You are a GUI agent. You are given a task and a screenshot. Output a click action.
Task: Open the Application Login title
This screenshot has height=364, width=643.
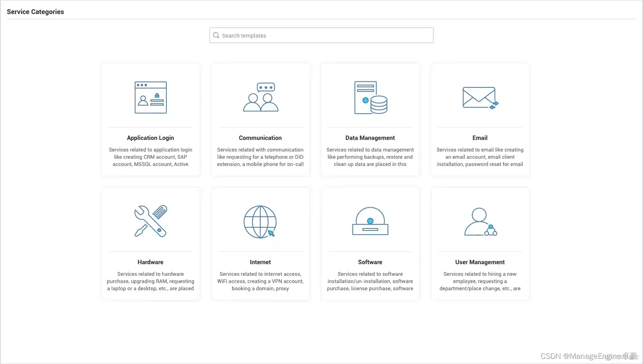[x=150, y=138]
